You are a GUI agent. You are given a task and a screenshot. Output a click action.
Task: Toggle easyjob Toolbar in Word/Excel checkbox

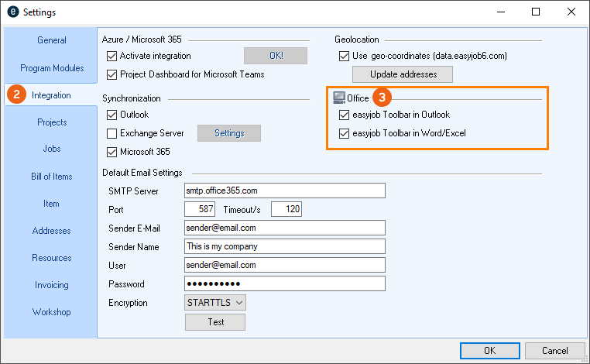click(x=345, y=133)
